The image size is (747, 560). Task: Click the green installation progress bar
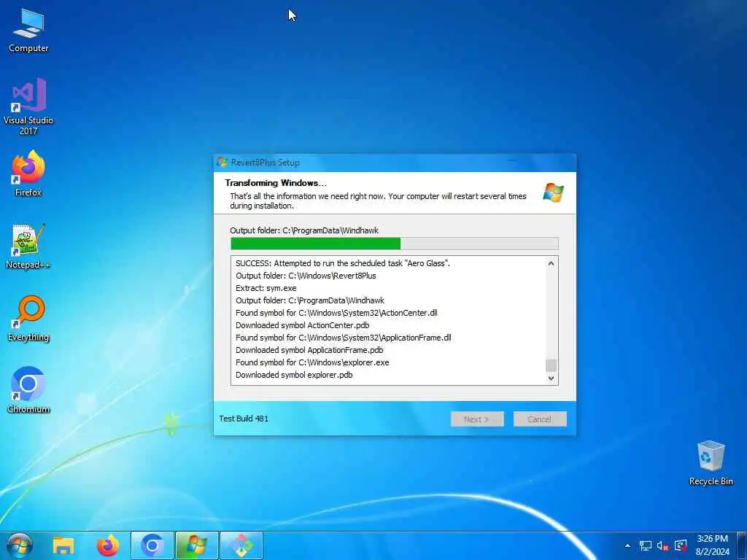pyautogui.click(x=395, y=244)
